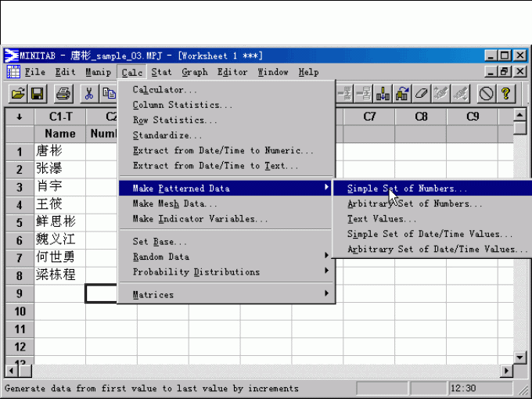Click the Cut scissors icon

tap(89, 94)
